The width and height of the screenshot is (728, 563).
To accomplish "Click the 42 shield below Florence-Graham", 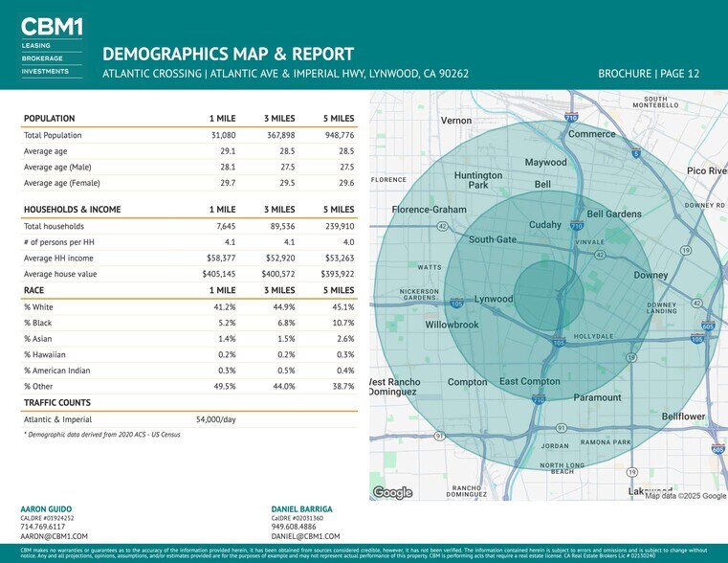I will 443,227.
